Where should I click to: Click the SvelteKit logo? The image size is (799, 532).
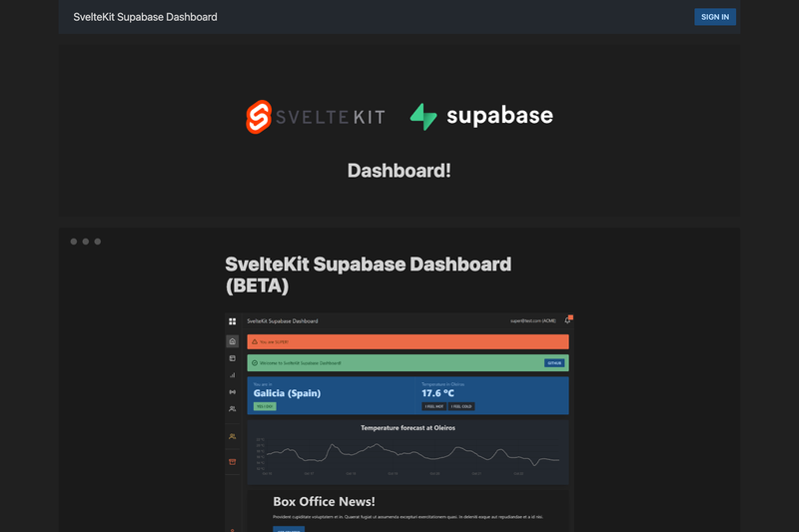tap(316, 117)
